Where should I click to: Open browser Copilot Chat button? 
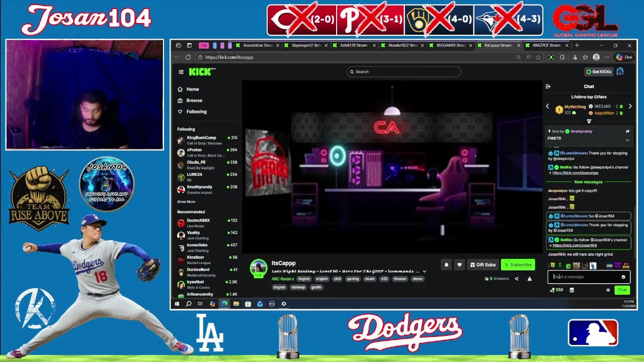(x=625, y=57)
